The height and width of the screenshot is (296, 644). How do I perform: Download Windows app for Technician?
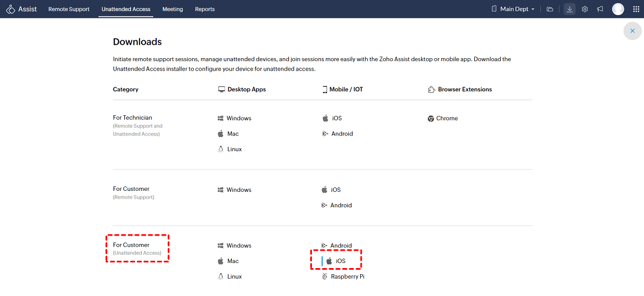click(235, 118)
